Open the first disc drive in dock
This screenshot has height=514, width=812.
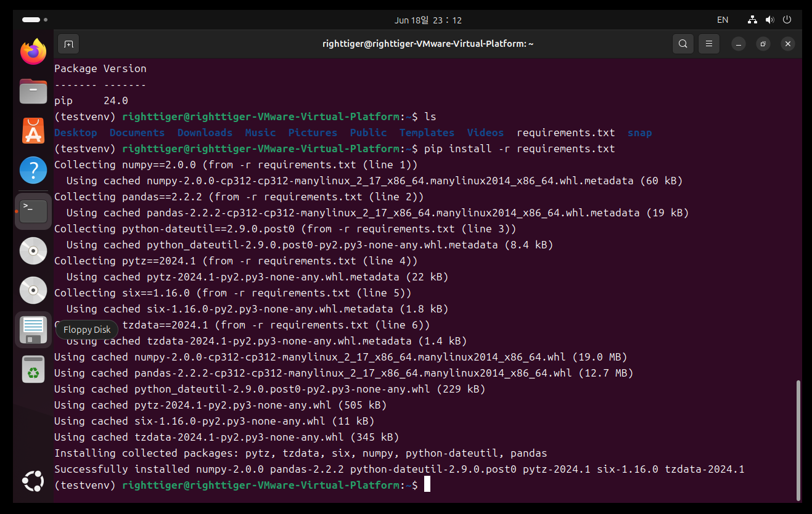(x=33, y=251)
